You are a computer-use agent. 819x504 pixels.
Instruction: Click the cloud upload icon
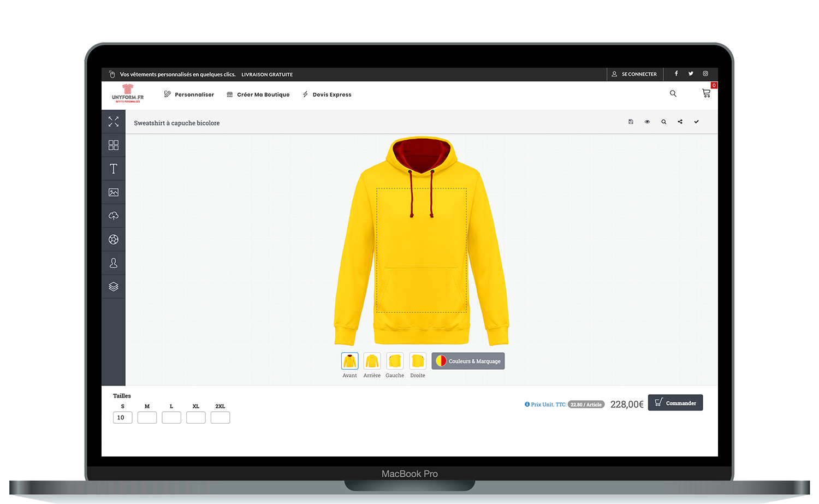114,216
